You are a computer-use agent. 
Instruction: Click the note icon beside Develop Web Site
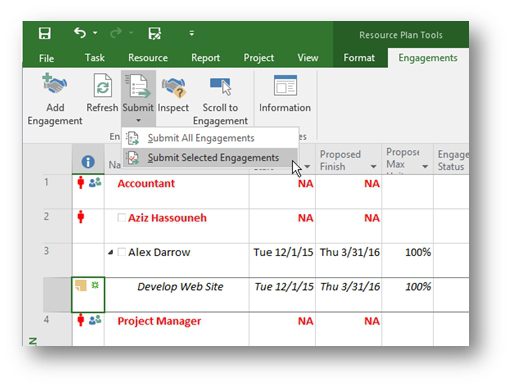tap(81, 285)
